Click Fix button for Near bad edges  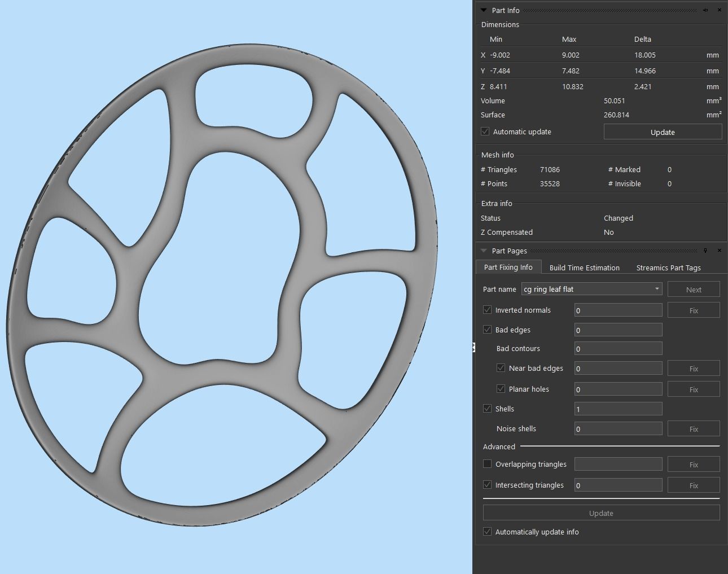[694, 369]
